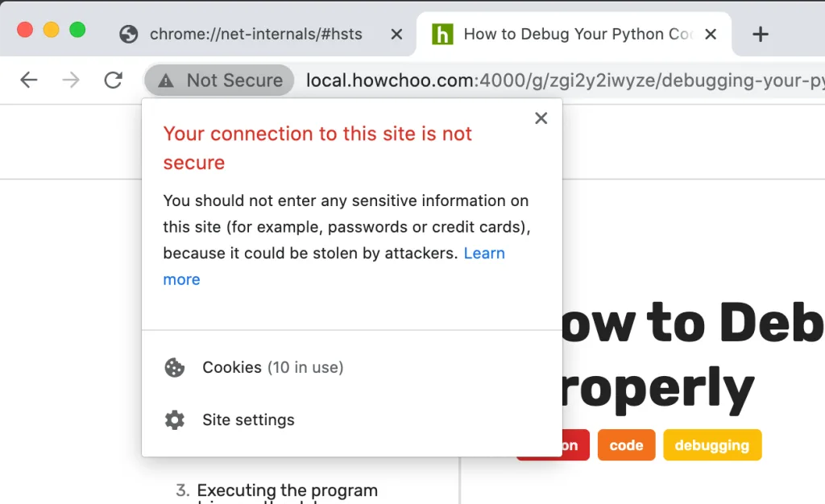Viewport: 825px width, 504px height.
Task: Select the How to Debug Your Python tab
Action: click(x=577, y=34)
